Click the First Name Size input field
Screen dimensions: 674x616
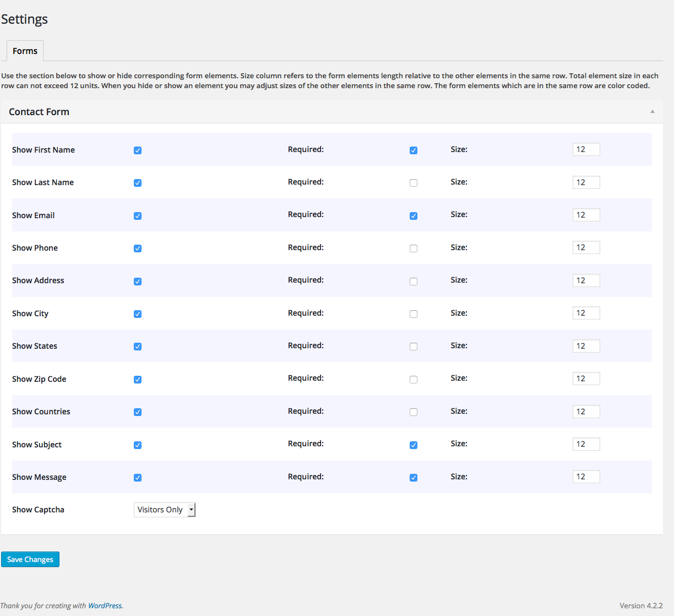click(586, 149)
